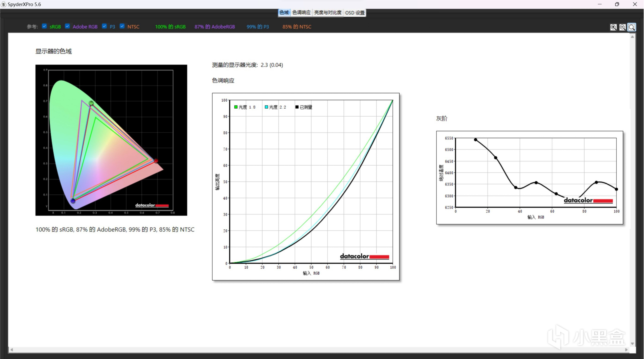Toggle the Adobe RGB reference checkbox

(x=68, y=26)
